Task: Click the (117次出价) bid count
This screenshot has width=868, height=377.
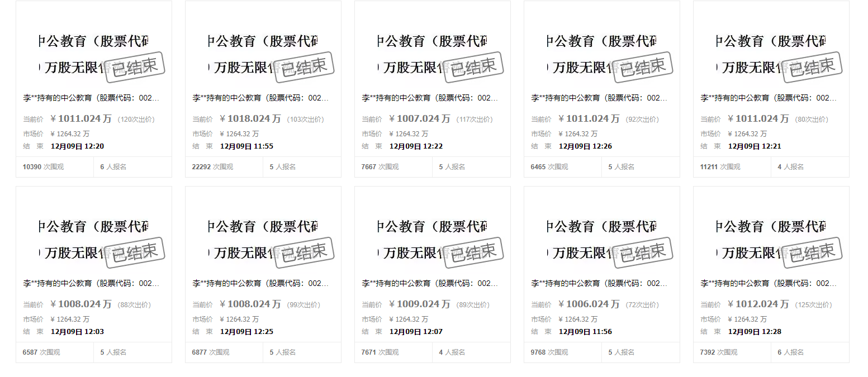Action: point(475,120)
